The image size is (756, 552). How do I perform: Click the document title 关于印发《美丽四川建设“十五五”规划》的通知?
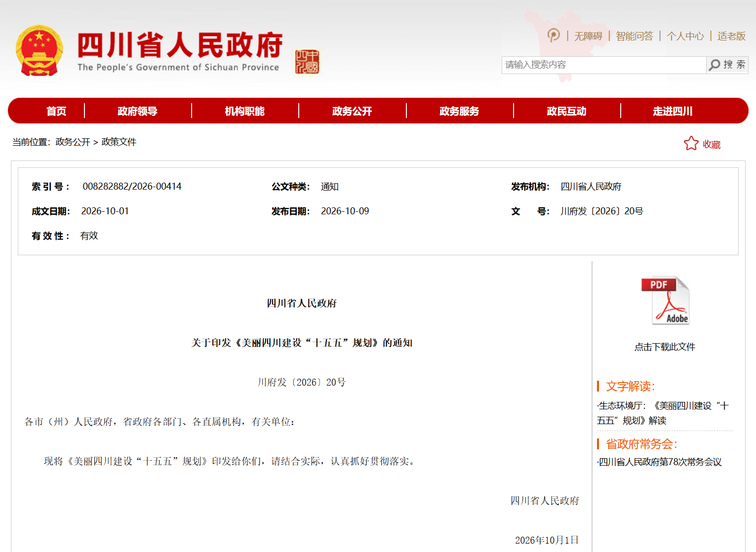(x=302, y=343)
